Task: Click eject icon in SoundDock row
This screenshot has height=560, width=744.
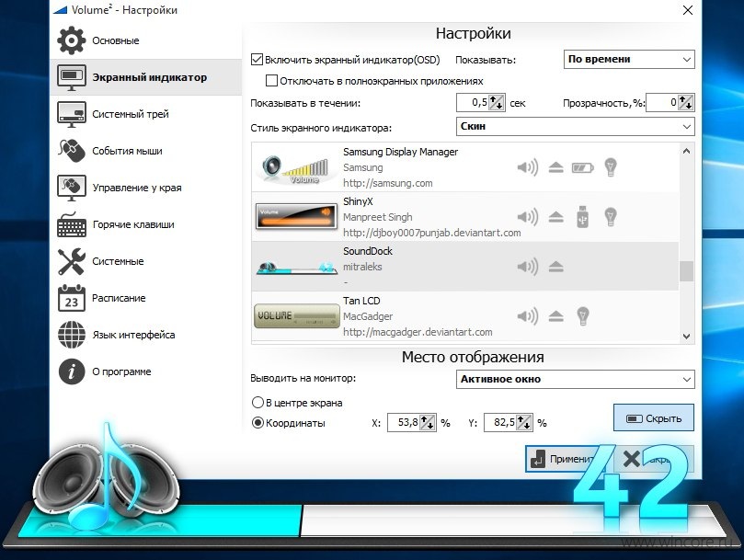Action: [555, 267]
